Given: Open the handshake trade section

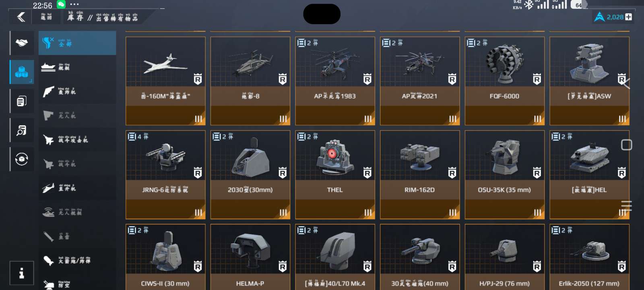Looking at the screenshot, I should coord(22,43).
